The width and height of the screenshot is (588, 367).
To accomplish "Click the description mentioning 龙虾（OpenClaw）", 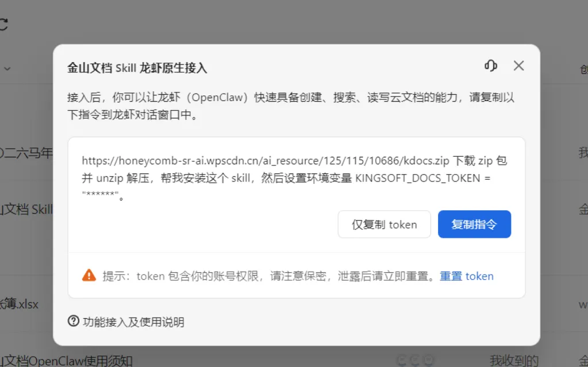I will click(x=291, y=106).
